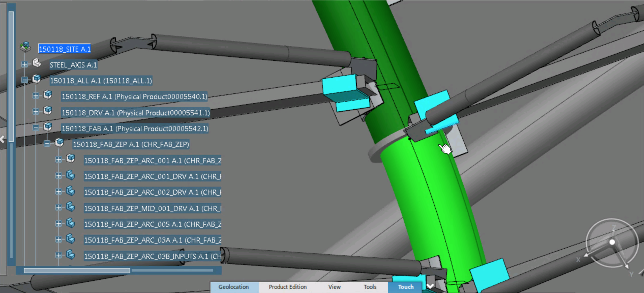Click the action bar collapse chevron
The width and height of the screenshot is (644, 293).
point(430,286)
